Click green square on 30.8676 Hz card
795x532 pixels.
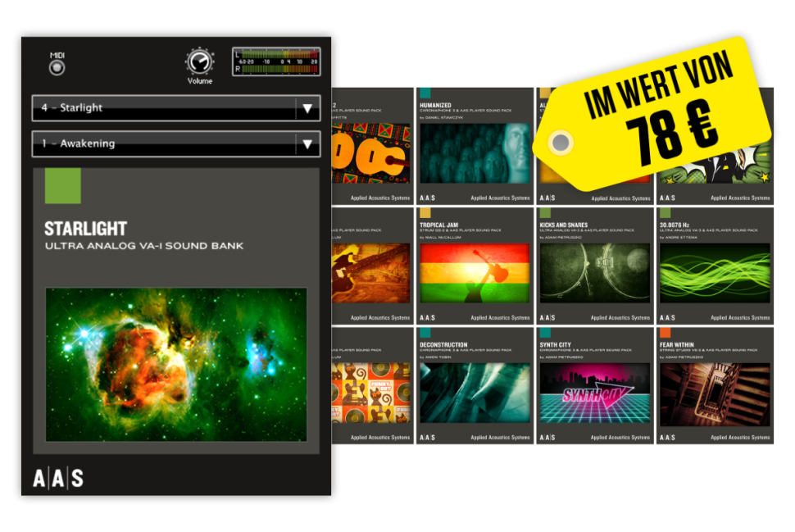pyautogui.click(x=666, y=212)
